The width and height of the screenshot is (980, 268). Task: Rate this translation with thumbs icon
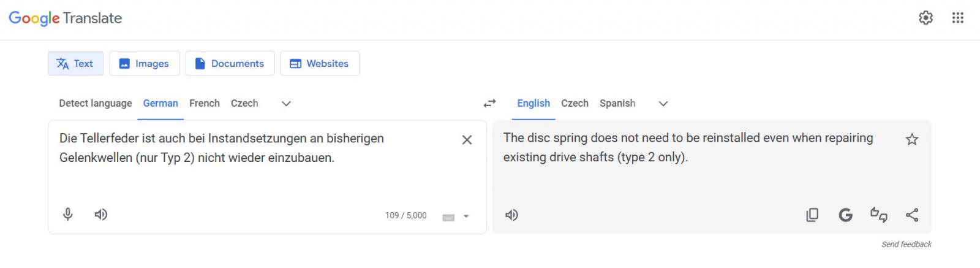[x=879, y=215]
